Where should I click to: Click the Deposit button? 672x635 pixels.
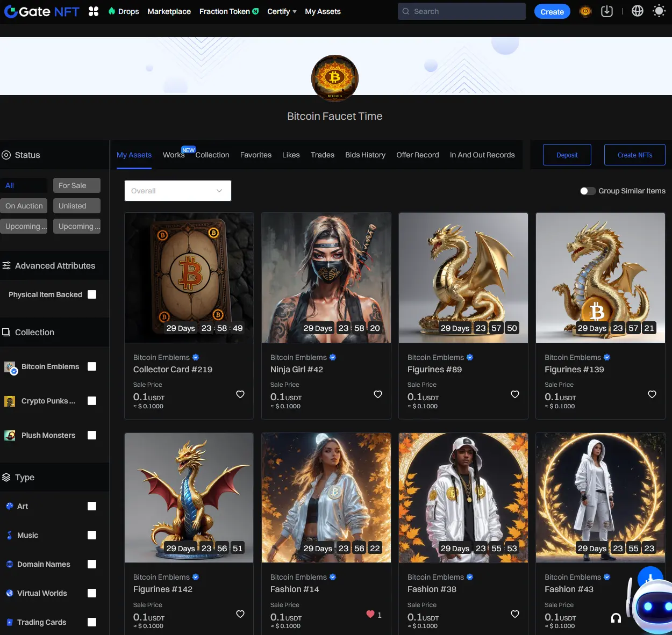point(567,155)
